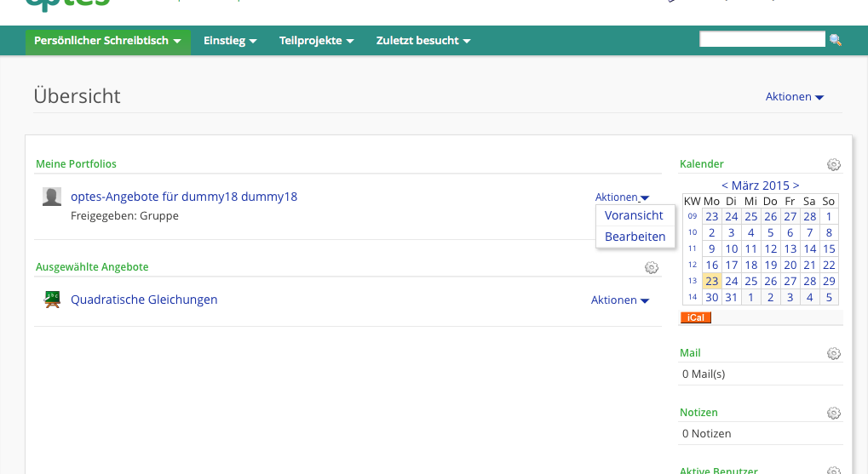Click gear icon for Ausgewählte Angebote

pos(652,267)
